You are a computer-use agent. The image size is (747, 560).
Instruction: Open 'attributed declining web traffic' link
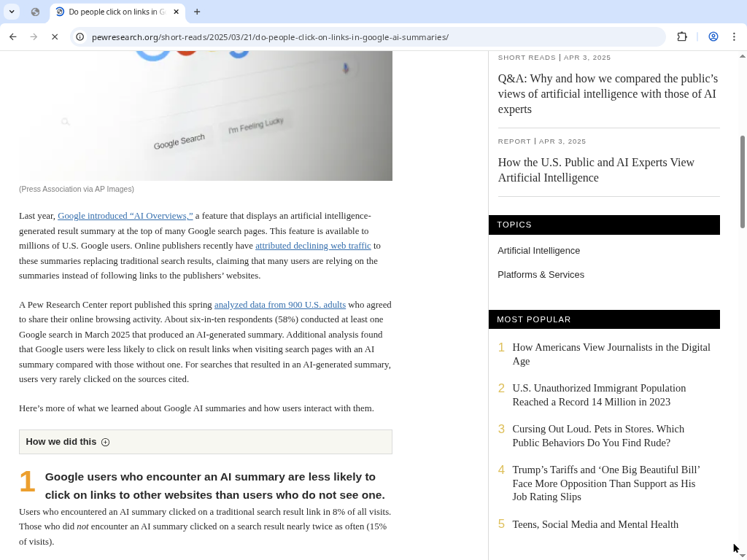pos(313,246)
